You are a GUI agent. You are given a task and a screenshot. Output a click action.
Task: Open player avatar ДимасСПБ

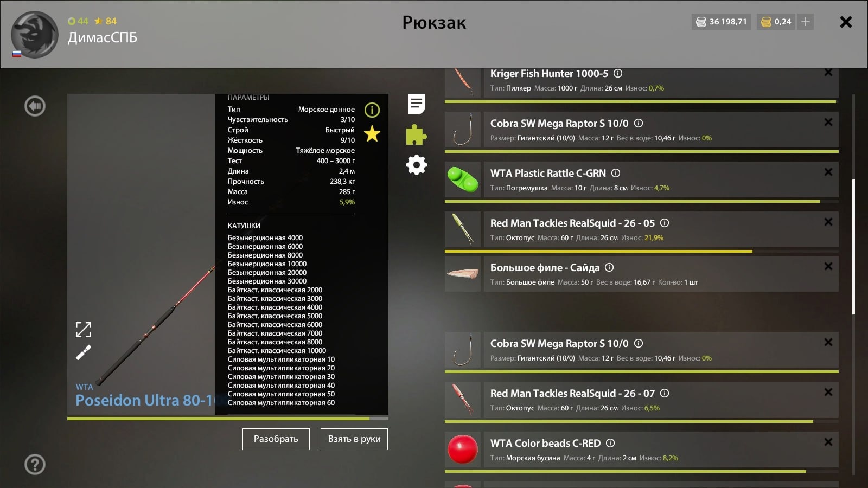(35, 35)
